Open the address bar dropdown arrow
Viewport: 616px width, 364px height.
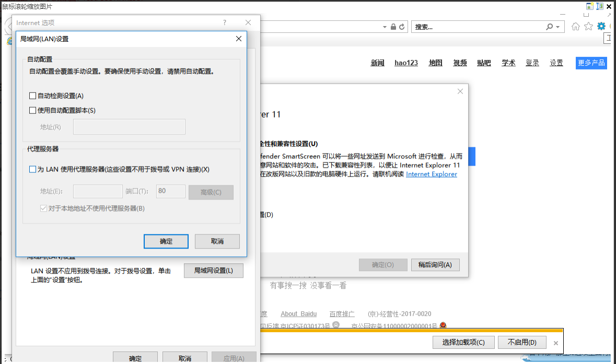pyautogui.click(x=385, y=27)
